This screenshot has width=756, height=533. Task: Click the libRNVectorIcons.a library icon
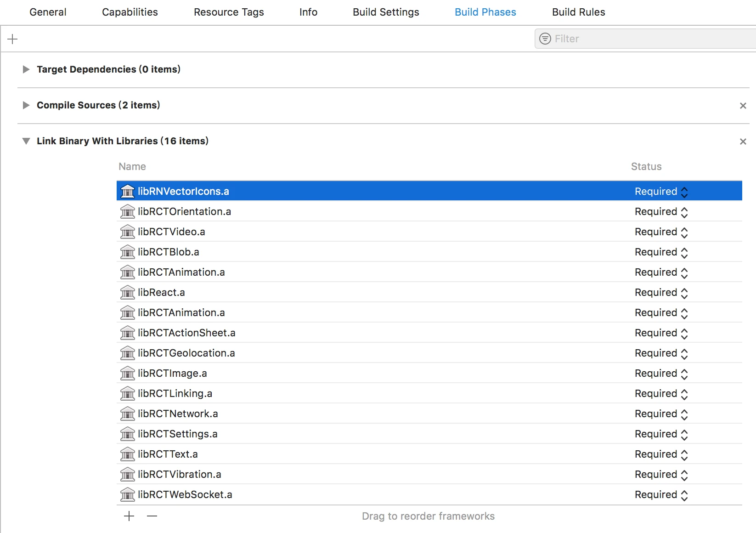pos(127,191)
